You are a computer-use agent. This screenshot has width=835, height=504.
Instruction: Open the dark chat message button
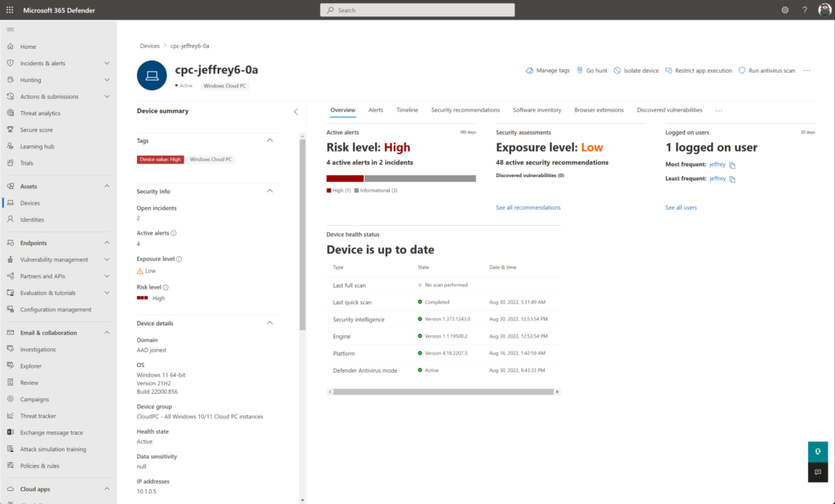tap(817, 472)
